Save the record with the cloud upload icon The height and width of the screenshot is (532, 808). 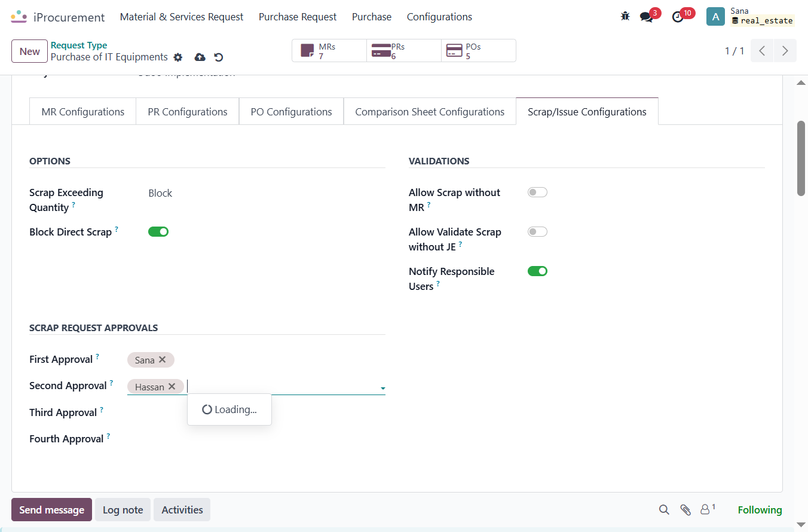coord(200,57)
